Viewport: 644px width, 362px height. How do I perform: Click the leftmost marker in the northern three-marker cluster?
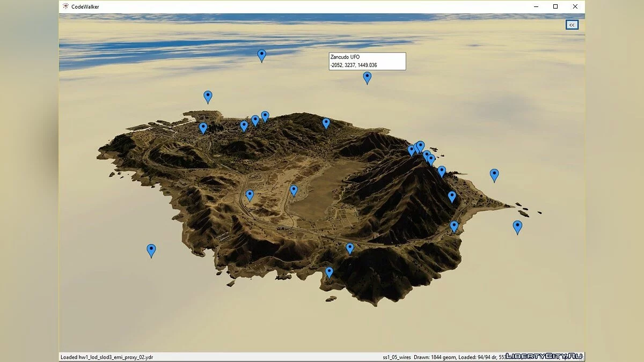click(x=244, y=125)
